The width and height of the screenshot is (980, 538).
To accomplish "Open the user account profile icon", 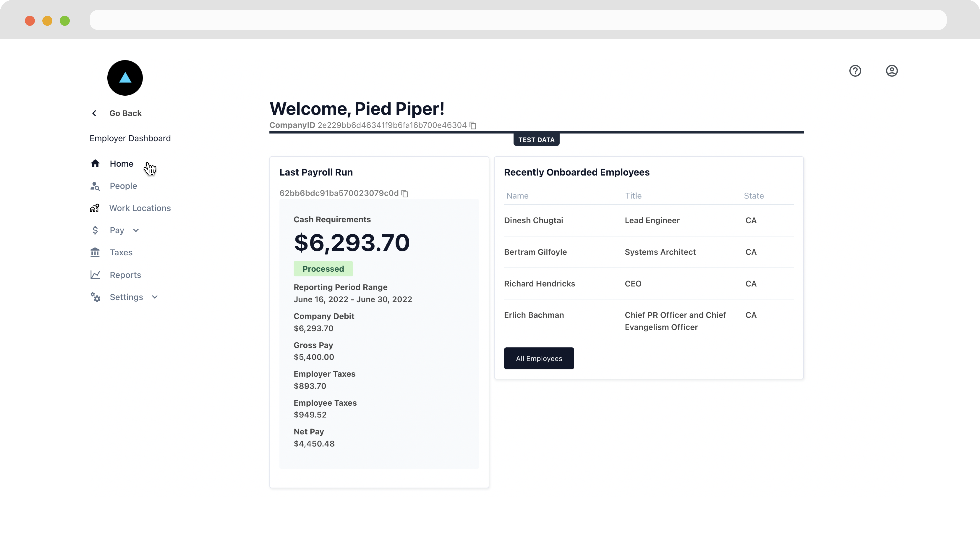I will pyautogui.click(x=891, y=71).
